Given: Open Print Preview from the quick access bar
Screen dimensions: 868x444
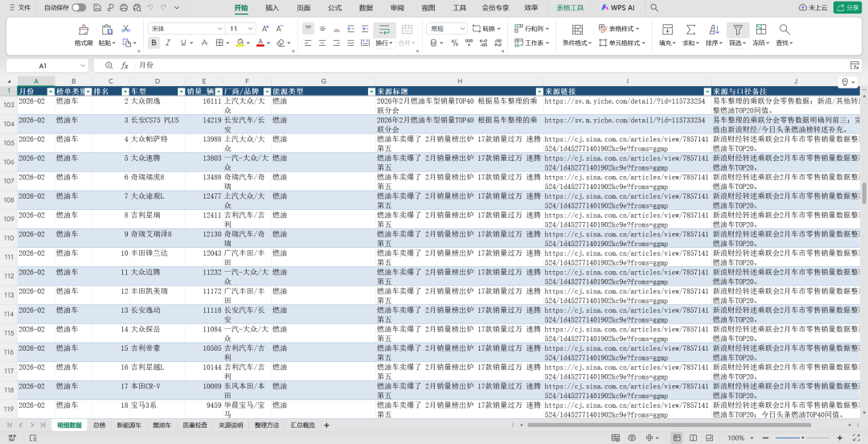Looking at the screenshot, I should 137,8.
